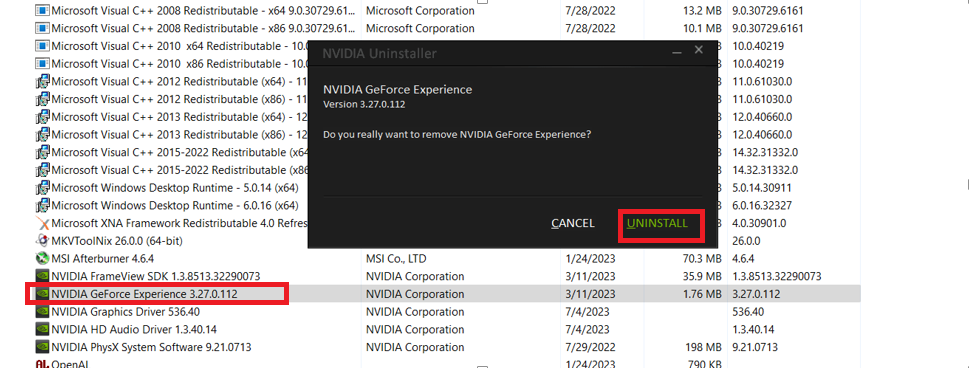Screen dimensions: 969x368
Task: Select NVIDIA PhysX System Software 9.21.0713 entry
Action: coord(151,347)
